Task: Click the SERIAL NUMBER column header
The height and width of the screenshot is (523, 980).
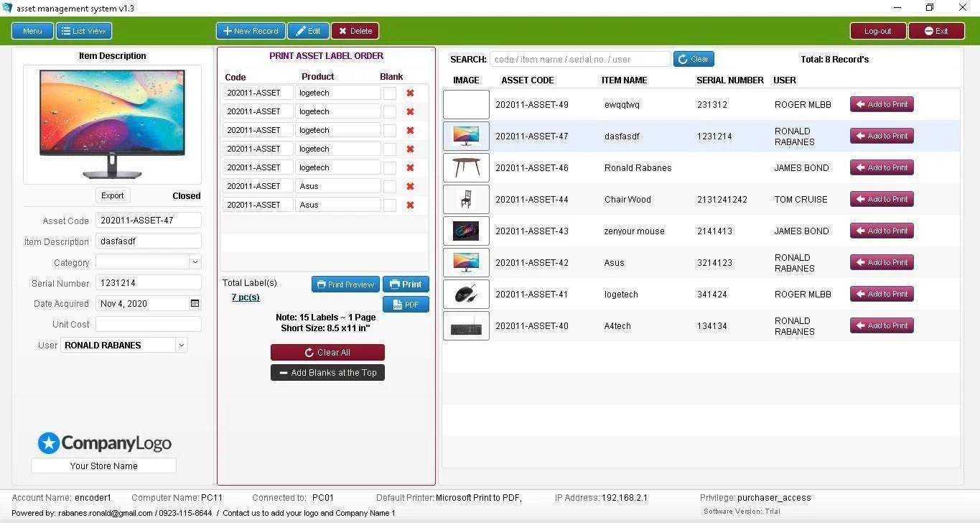Action: pyautogui.click(x=730, y=80)
